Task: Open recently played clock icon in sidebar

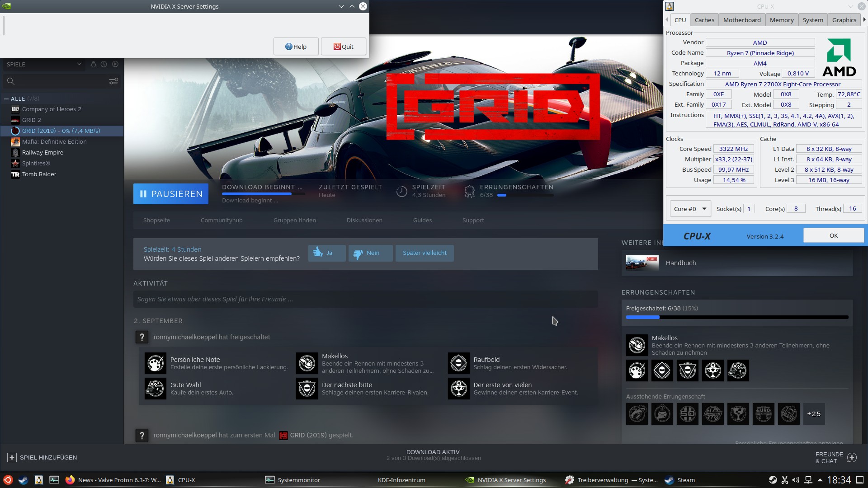Action: [104, 65]
